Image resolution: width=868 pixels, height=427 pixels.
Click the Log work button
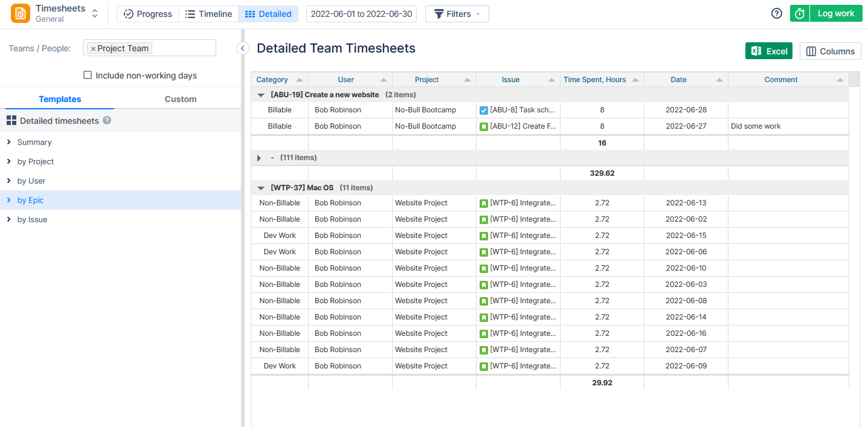pyautogui.click(x=836, y=13)
